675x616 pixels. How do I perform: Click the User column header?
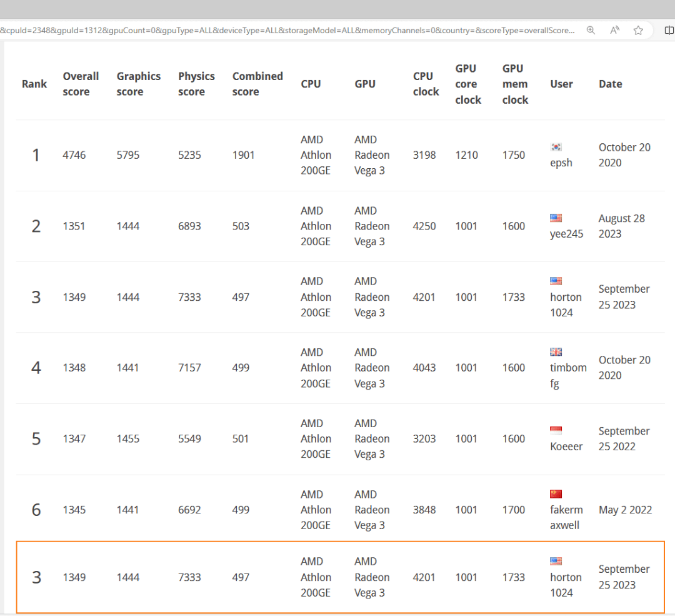click(561, 84)
